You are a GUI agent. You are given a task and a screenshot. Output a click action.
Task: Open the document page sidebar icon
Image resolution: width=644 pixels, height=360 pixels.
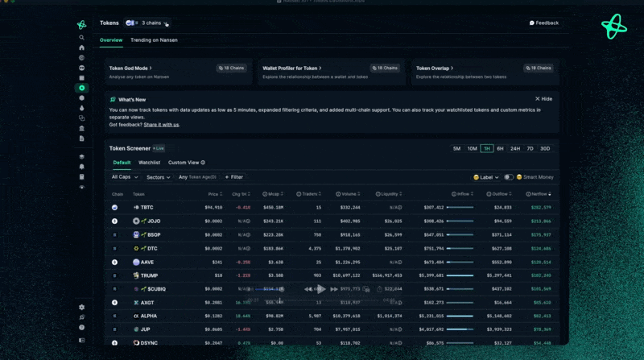point(82,139)
